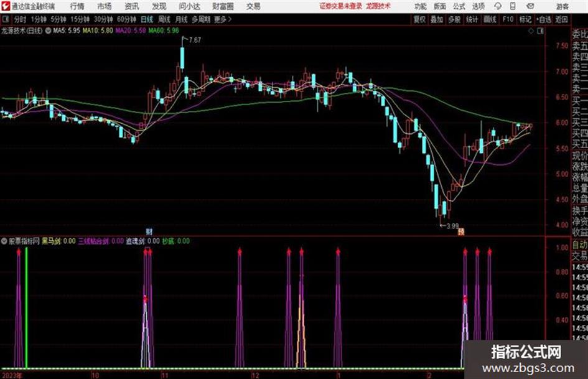Switch to 周线 weekly period tab

pyautogui.click(x=164, y=19)
